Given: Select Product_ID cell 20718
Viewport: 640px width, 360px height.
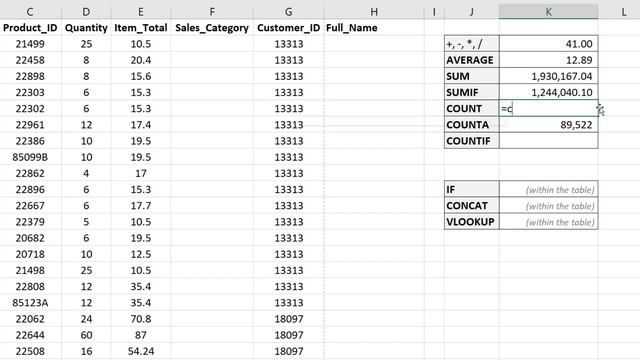Looking at the screenshot, I should tap(30, 254).
